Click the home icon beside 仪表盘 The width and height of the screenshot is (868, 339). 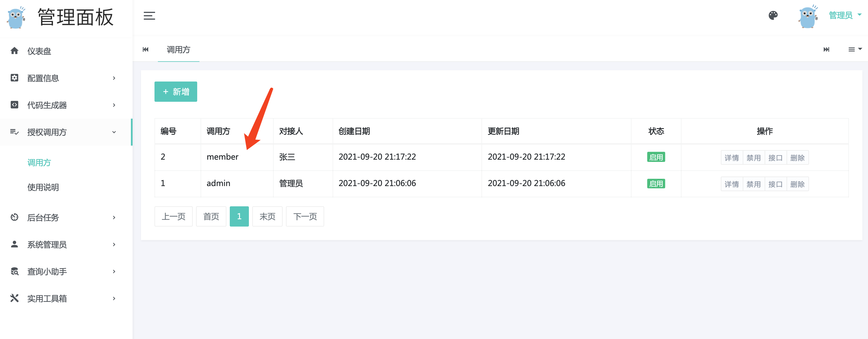[x=15, y=51]
